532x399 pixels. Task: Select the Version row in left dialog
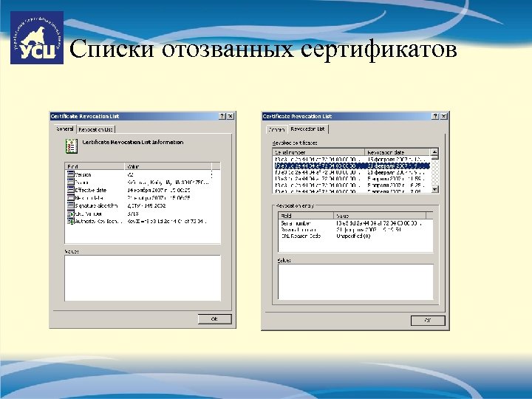coord(137,174)
